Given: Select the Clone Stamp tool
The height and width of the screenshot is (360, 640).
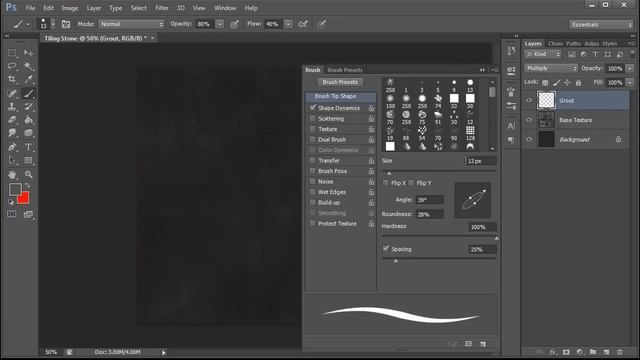Looking at the screenshot, I should (x=12, y=107).
